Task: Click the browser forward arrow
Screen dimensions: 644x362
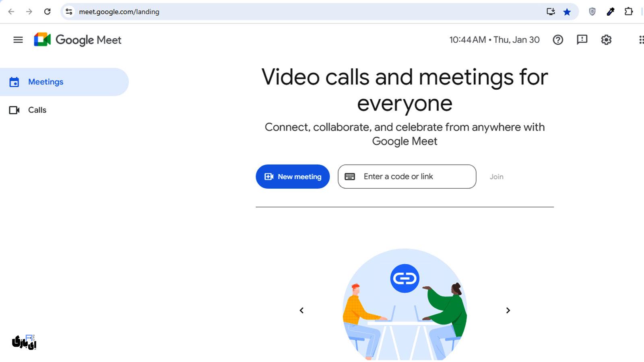Action: point(29,12)
